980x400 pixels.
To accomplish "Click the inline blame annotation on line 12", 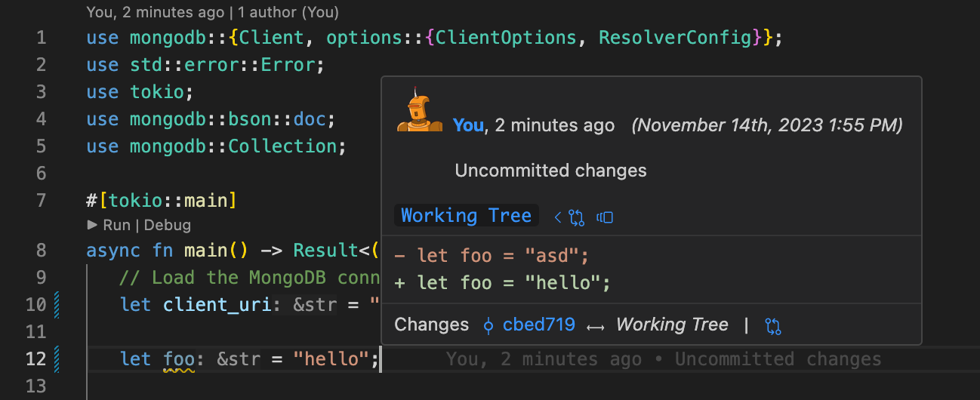I will pyautogui.click(x=663, y=359).
